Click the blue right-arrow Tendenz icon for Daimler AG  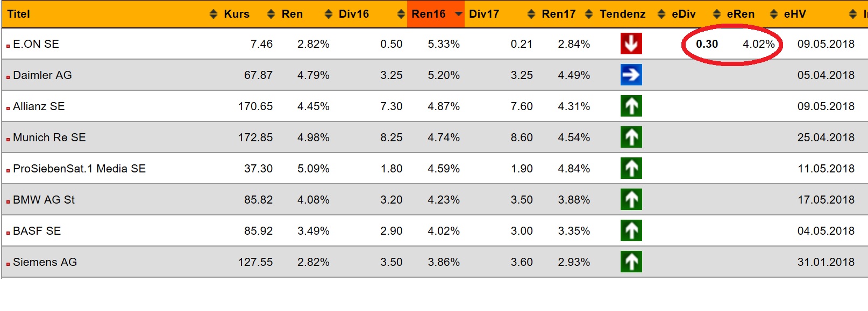click(x=631, y=75)
